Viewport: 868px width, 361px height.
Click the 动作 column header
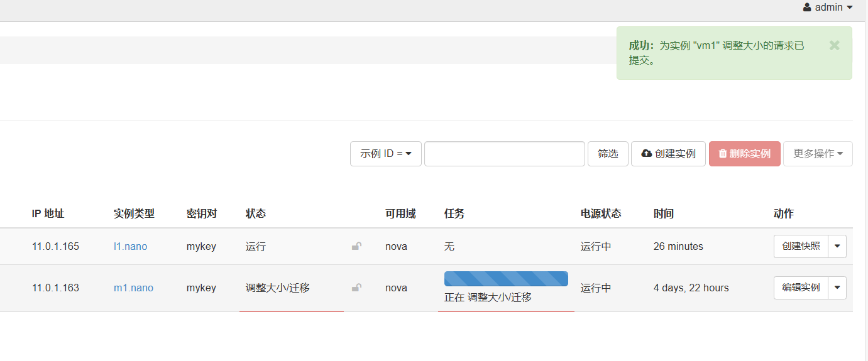[784, 214]
